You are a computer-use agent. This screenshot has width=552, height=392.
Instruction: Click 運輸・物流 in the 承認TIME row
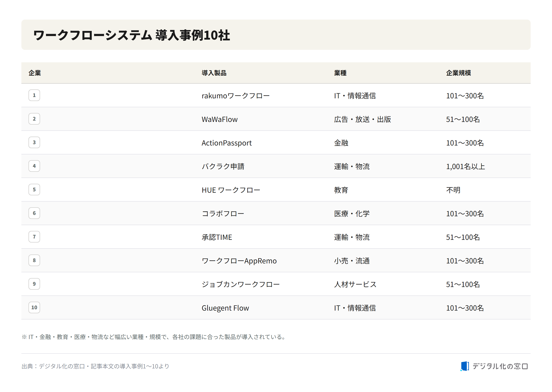[x=352, y=237]
